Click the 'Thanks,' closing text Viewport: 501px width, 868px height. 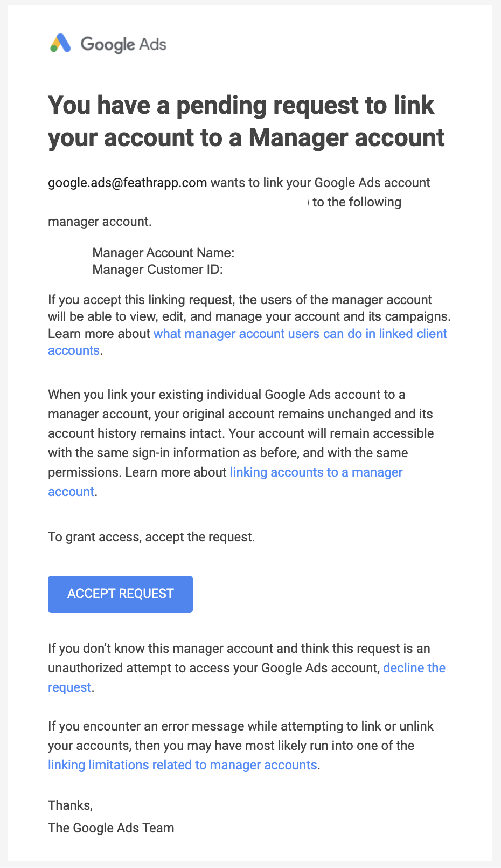pyautogui.click(x=71, y=805)
